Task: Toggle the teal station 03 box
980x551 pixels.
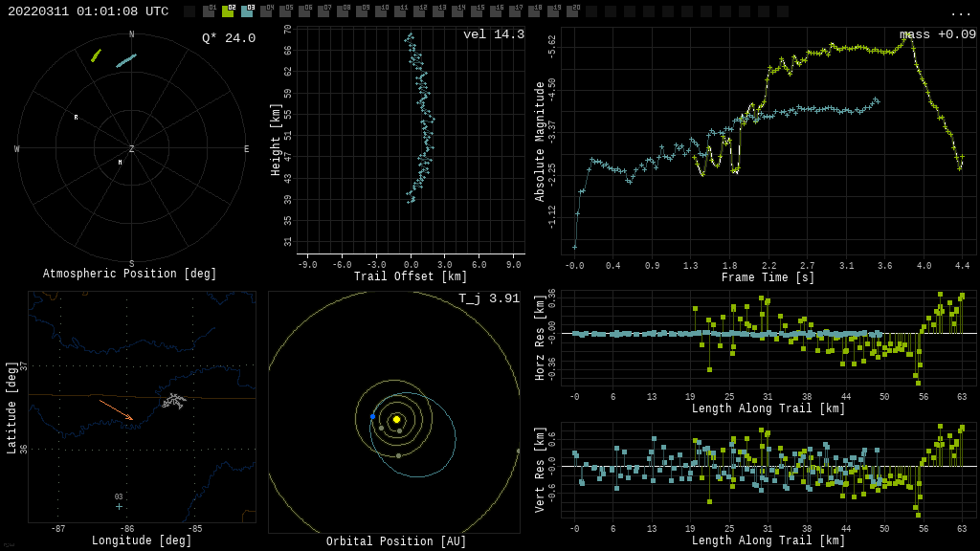Action: click(x=247, y=11)
